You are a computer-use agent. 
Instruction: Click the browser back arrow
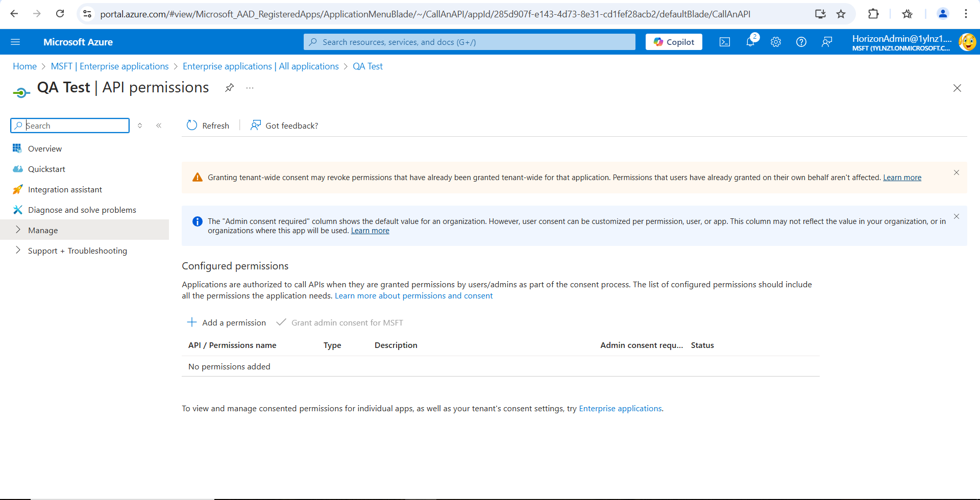pos(14,14)
